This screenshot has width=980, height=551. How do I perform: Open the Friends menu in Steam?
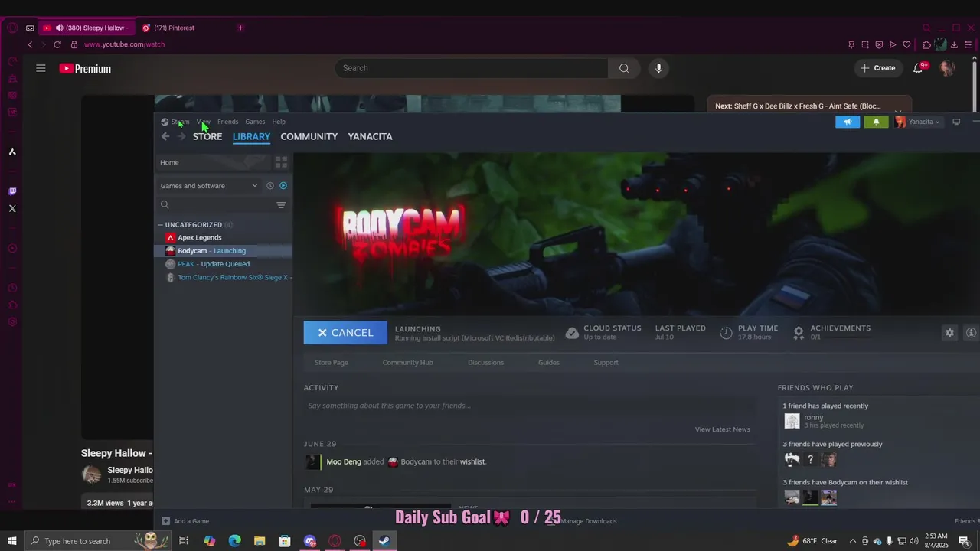click(x=227, y=122)
